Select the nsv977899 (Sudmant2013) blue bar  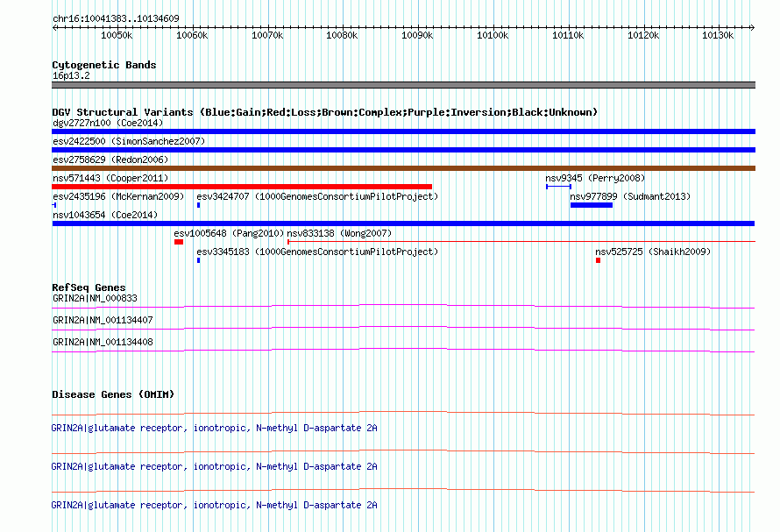(592, 205)
